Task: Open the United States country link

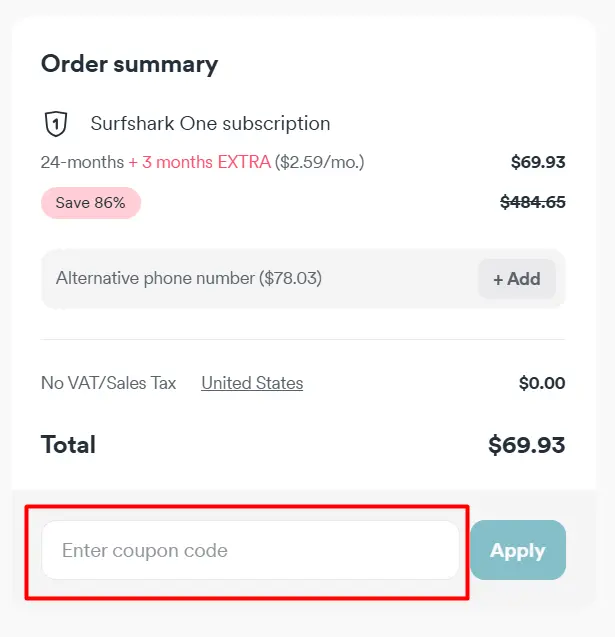Action: click(x=252, y=383)
